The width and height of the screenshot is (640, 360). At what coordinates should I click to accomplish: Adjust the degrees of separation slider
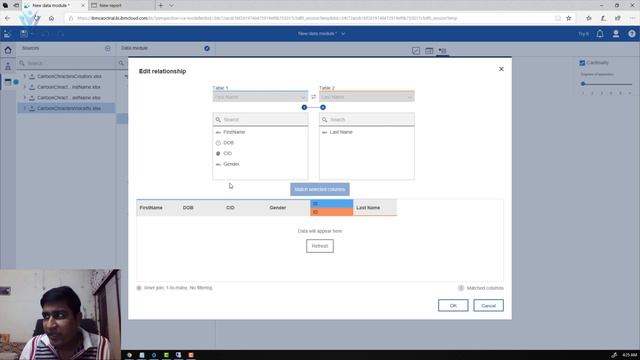point(583,84)
